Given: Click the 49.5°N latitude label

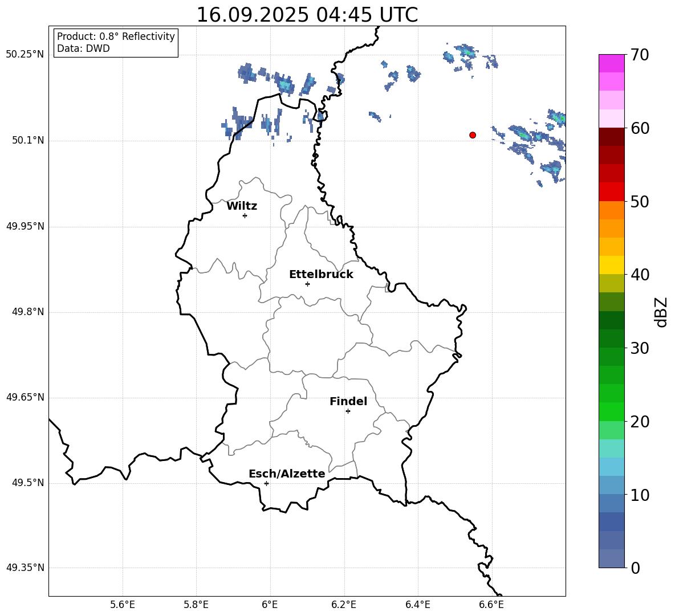Looking at the screenshot, I should [x=28, y=483].
